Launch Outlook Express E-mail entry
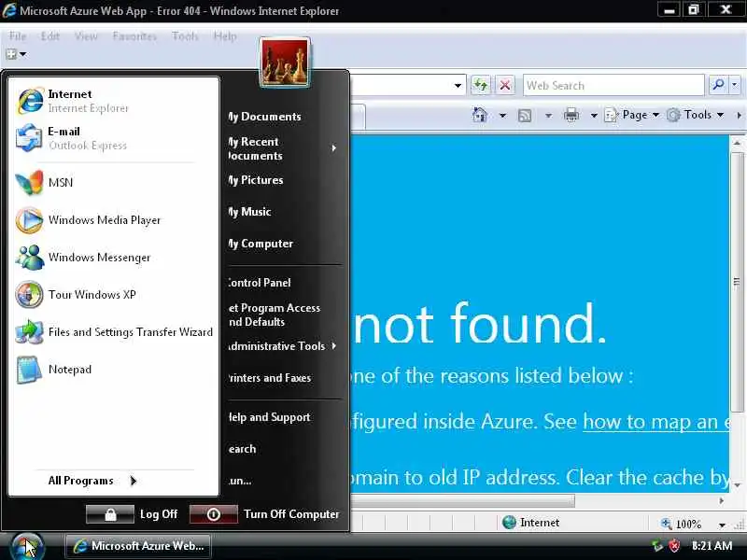This screenshot has height=560, width=747. (x=114, y=138)
